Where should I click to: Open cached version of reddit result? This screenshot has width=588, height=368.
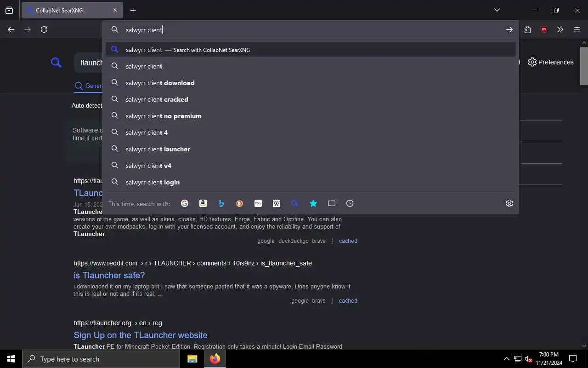348,301
